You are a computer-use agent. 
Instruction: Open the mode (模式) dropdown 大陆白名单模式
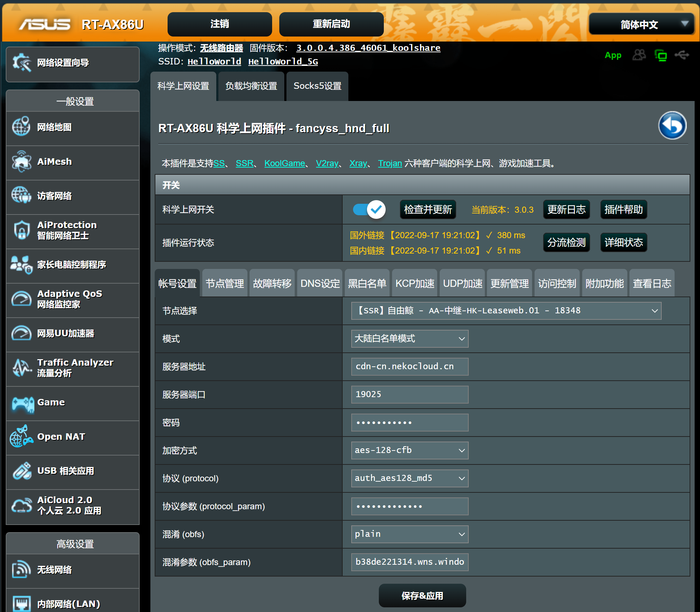(x=410, y=338)
